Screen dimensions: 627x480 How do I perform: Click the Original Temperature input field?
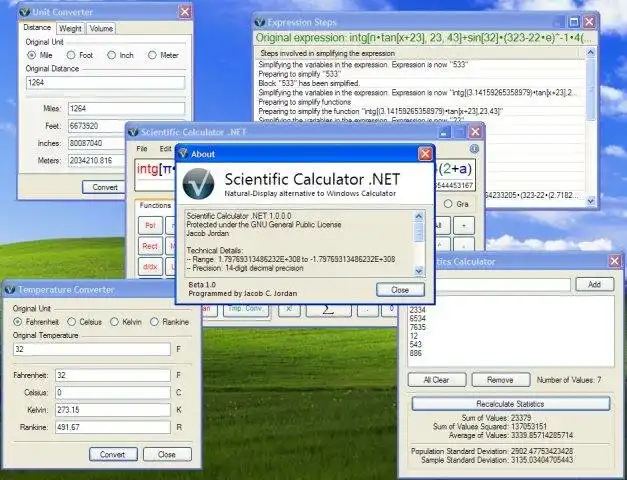[x=92, y=349]
